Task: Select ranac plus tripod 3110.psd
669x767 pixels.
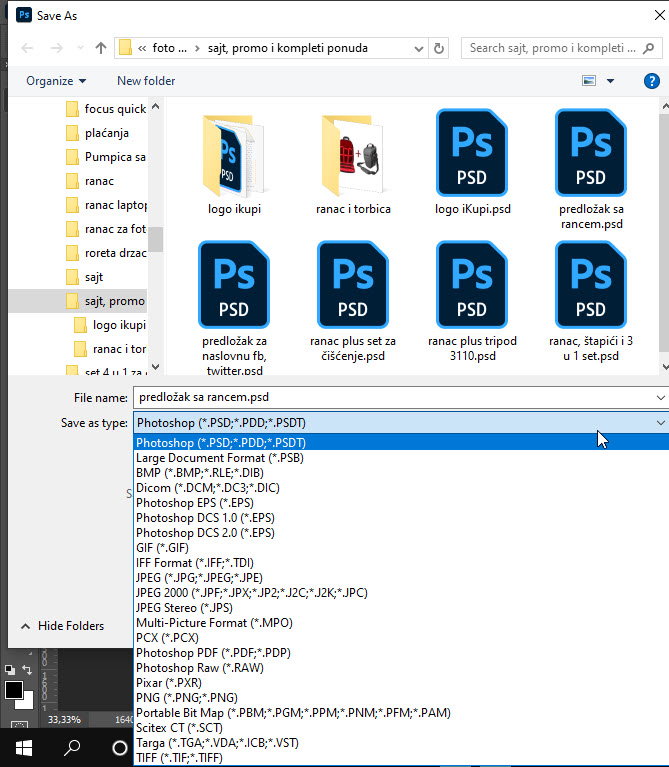Action: point(472,301)
